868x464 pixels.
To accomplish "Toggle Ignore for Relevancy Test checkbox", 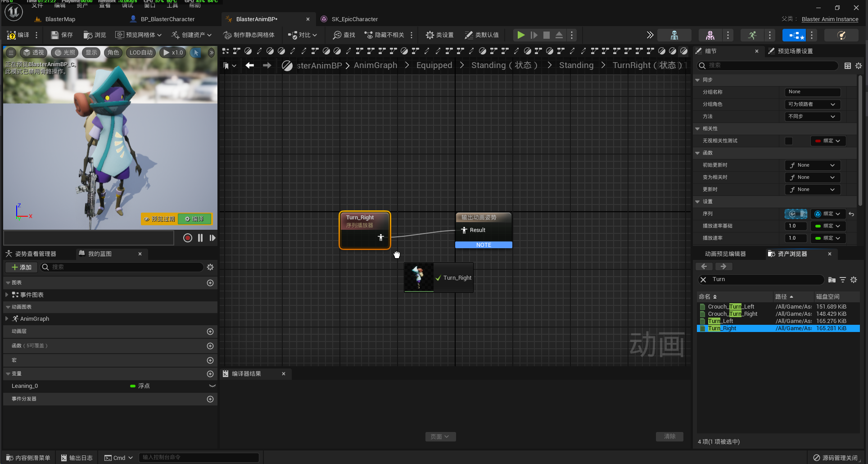I will pyautogui.click(x=789, y=141).
